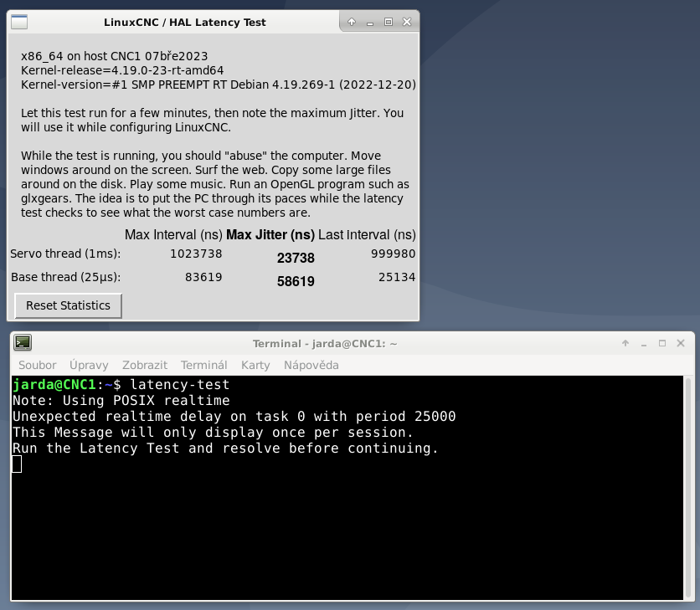Click the Last Interval (ns) column header
The height and width of the screenshot is (610, 700).
point(367,235)
